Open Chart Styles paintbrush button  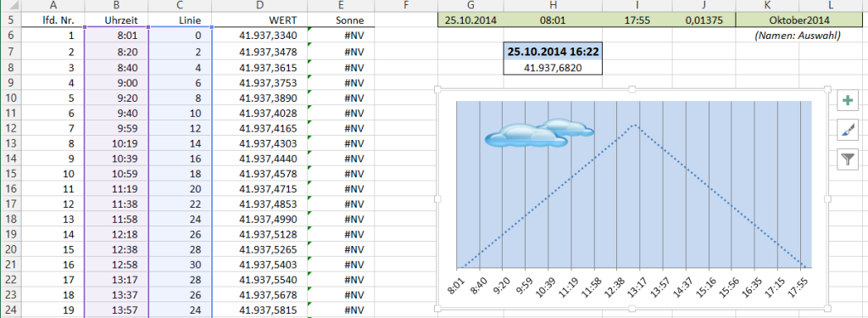click(x=847, y=131)
